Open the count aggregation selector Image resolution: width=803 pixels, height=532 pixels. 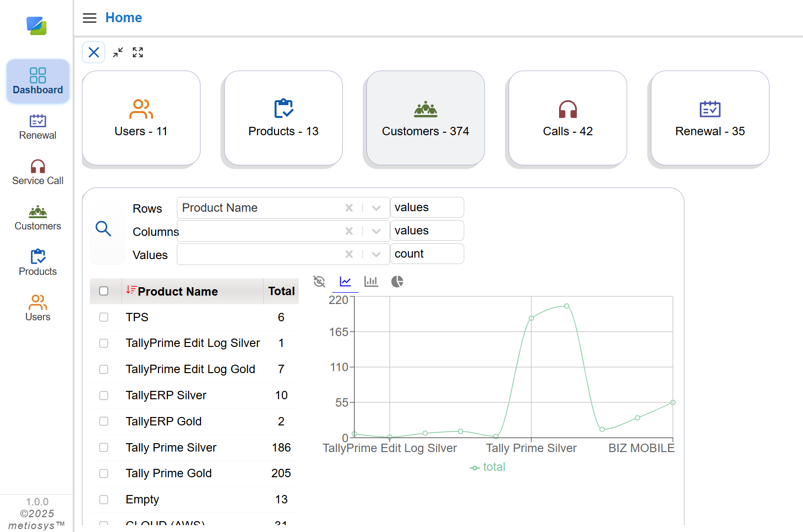(427, 254)
